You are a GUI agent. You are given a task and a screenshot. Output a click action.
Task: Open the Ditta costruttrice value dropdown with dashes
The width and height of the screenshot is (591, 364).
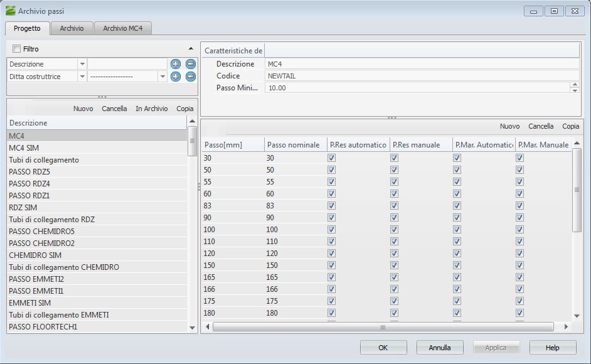(x=162, y=76)
